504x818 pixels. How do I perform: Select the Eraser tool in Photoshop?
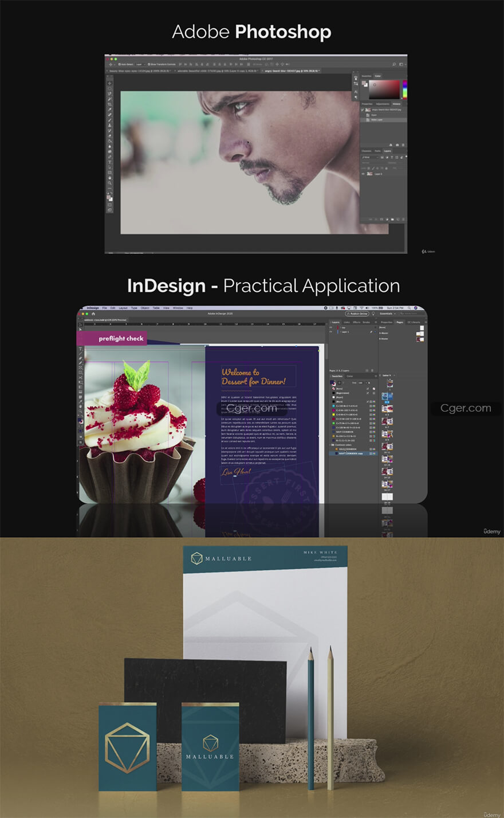[109, 136]
